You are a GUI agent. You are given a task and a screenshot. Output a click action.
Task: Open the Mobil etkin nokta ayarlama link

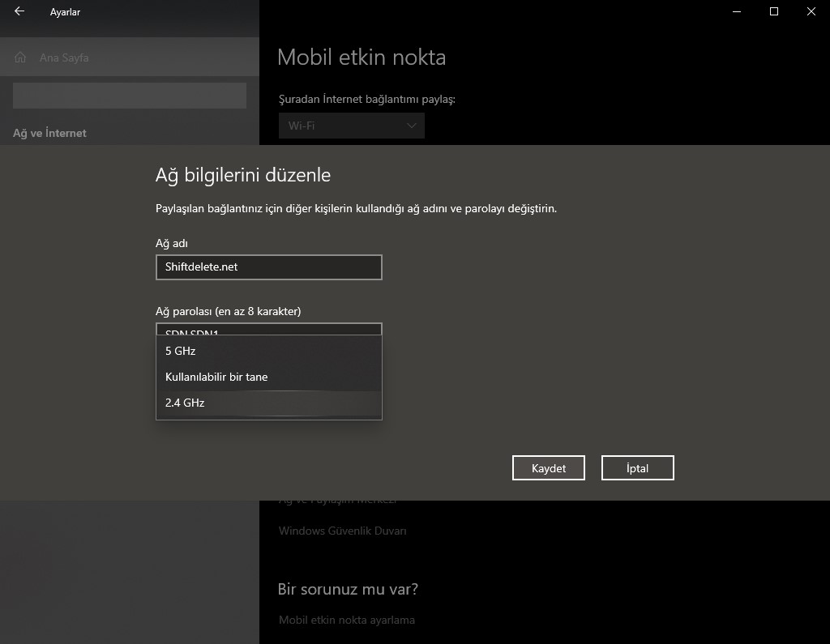346,620
